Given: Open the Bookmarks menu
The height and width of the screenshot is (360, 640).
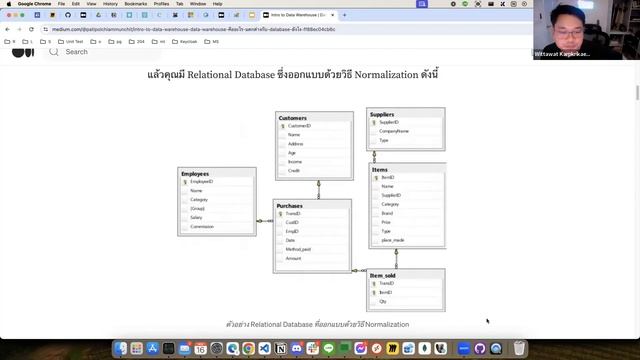Looking at the screenshot, I should [136, 4].
